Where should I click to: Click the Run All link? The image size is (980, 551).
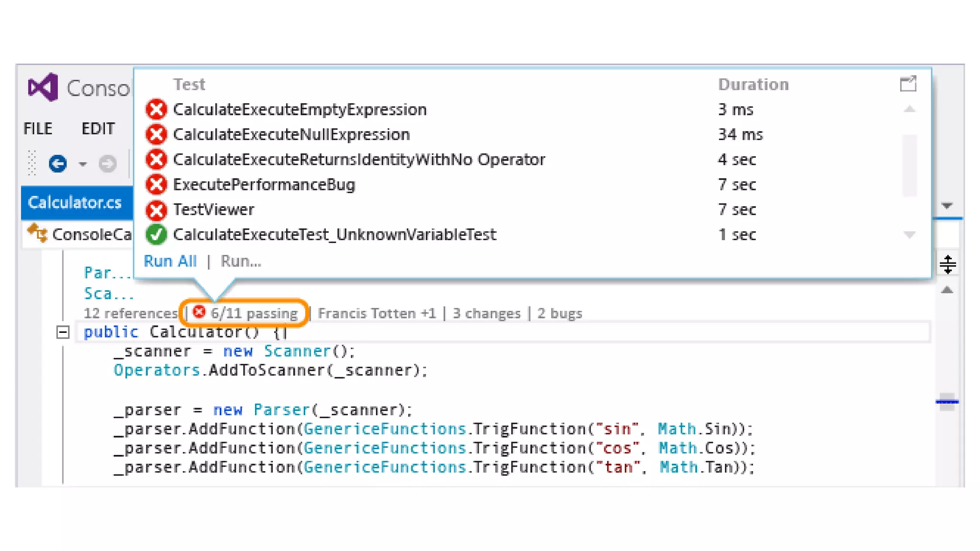click(x=170, y=261)
